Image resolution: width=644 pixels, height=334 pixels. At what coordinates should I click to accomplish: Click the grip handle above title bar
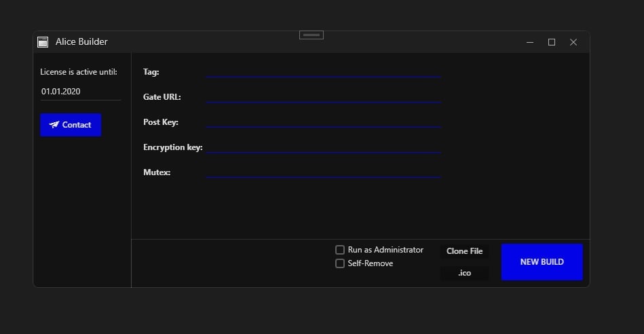(311, 35)
